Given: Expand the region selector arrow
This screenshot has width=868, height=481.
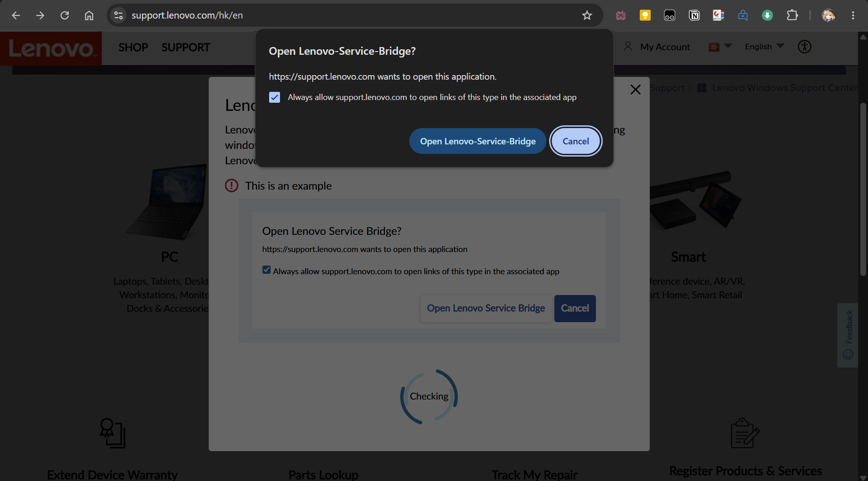Looking at the screenshot, I should (x=728, y=46).
